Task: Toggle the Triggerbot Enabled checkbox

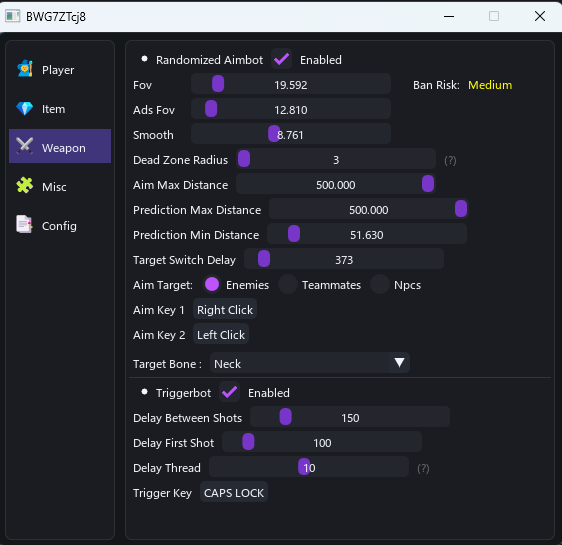Action: [x=229, y=392]
